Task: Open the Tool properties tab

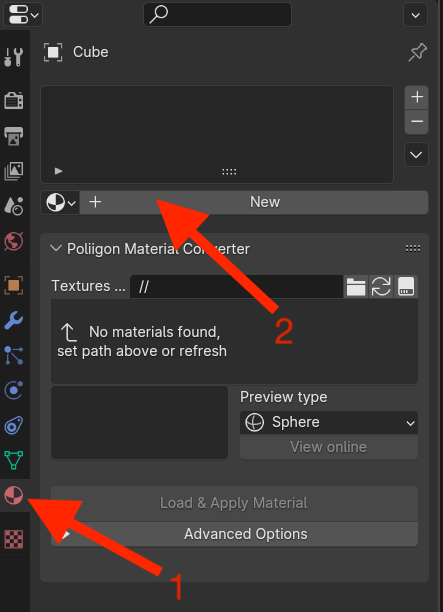Action: click(14, 57)
